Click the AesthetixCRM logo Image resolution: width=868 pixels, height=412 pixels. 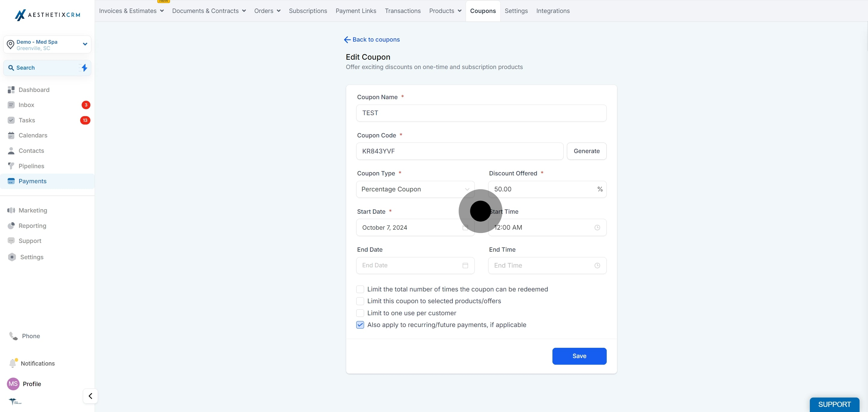click(x=48, y=15)
